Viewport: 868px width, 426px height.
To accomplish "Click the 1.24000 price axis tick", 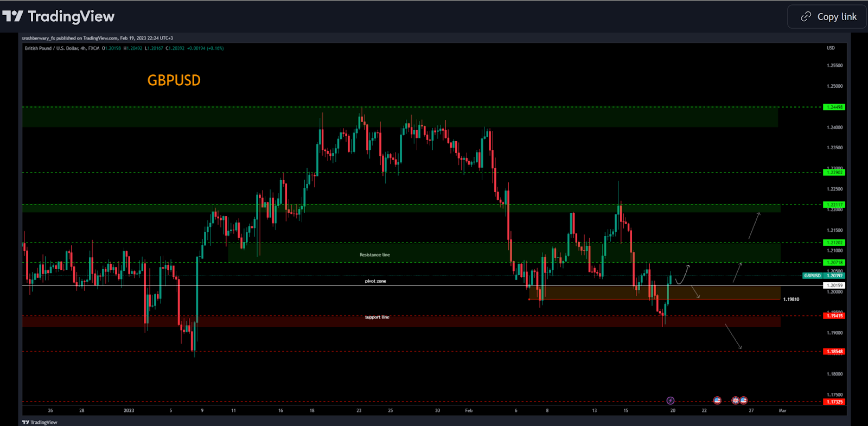I will point(835,128).
